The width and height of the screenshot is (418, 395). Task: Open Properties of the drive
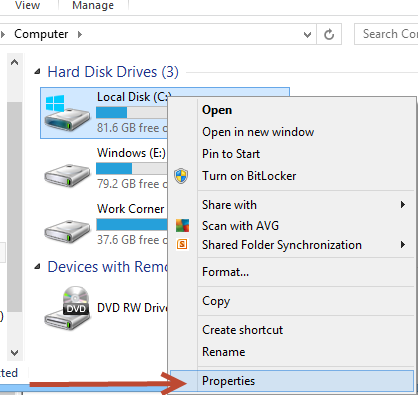(292, 381)
